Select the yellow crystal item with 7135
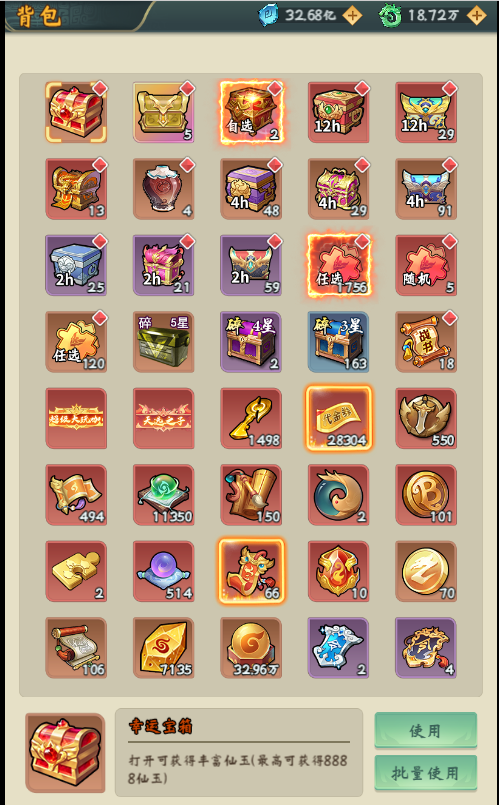 (164, 648)
